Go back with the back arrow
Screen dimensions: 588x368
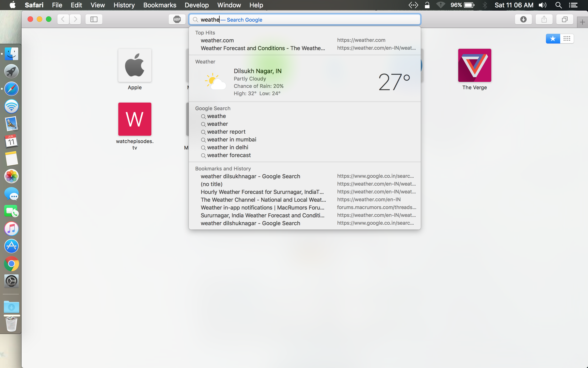coord(63,19)
